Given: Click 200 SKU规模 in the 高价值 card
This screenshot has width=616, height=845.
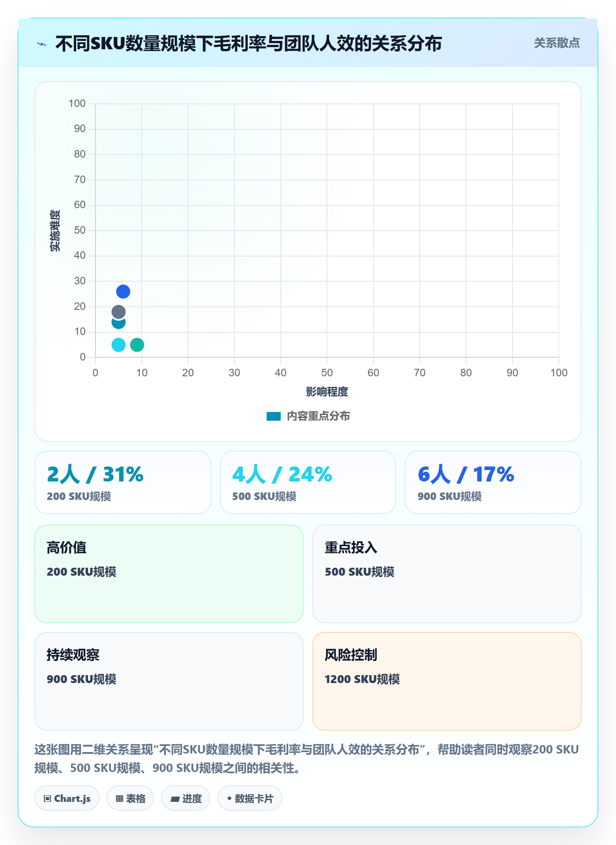Looking at the screenshot, I should coord(81,572).
